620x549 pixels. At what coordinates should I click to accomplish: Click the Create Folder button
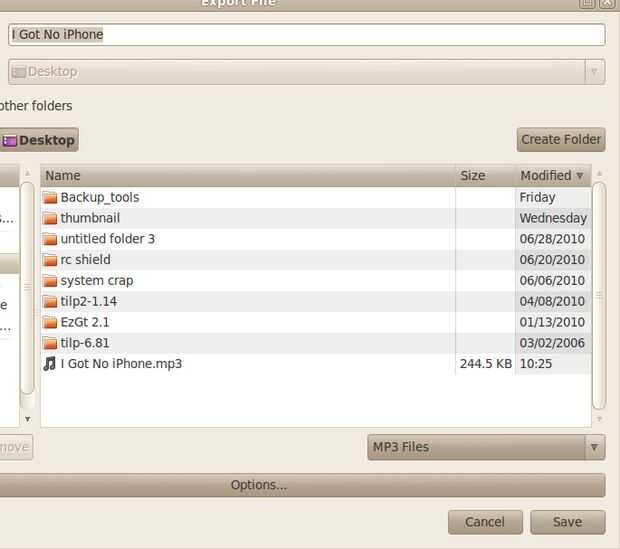pyautogui.click(x=561, y=140)
